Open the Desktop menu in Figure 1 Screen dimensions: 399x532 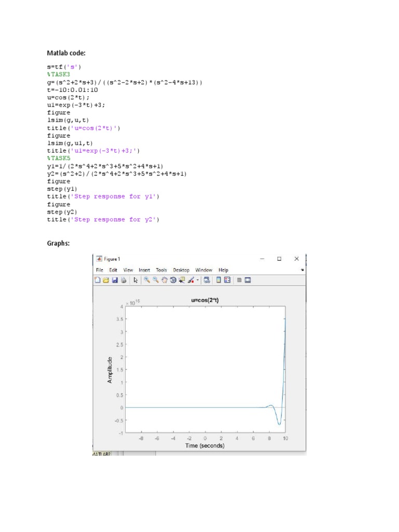181,270
